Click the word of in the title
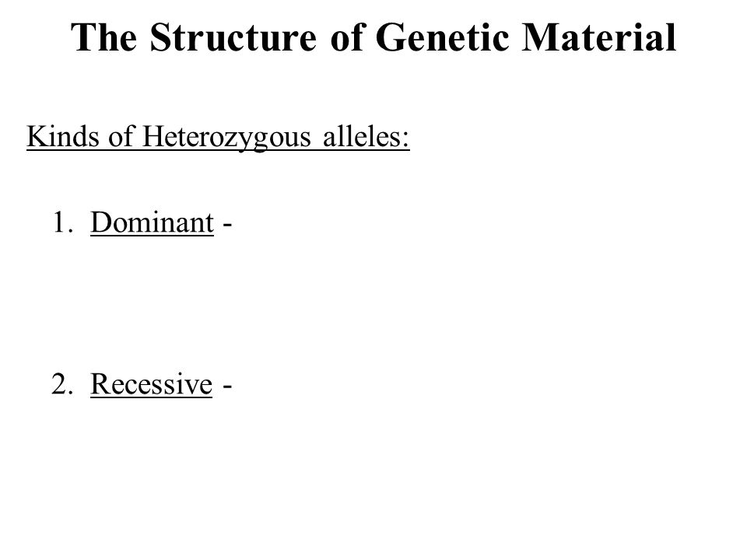The image size is (747, 560). pyautogui.click(x=346, y=37)
